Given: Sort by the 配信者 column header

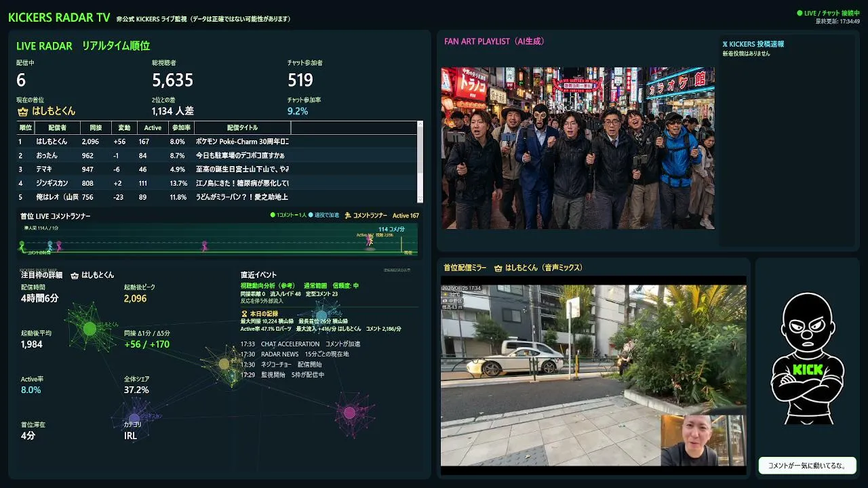Looking at the screenshot, I should pyautogui.click(x=58, y=127).
